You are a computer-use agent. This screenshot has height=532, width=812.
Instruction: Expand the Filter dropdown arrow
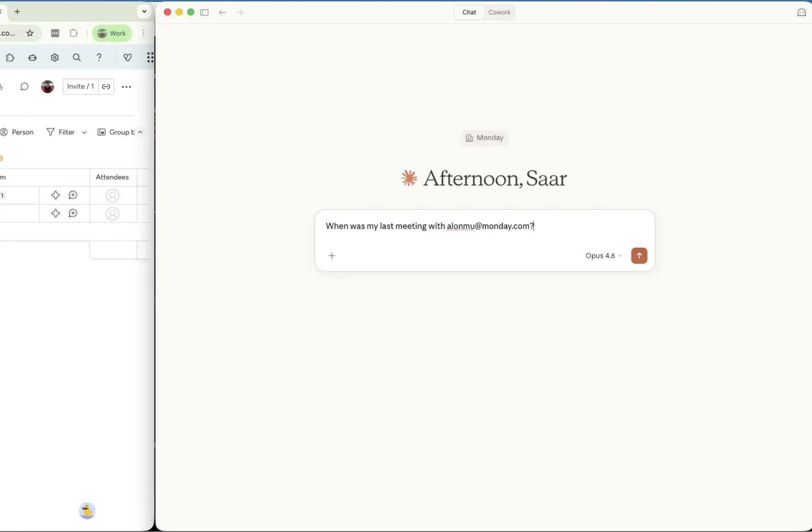[84, 132]
